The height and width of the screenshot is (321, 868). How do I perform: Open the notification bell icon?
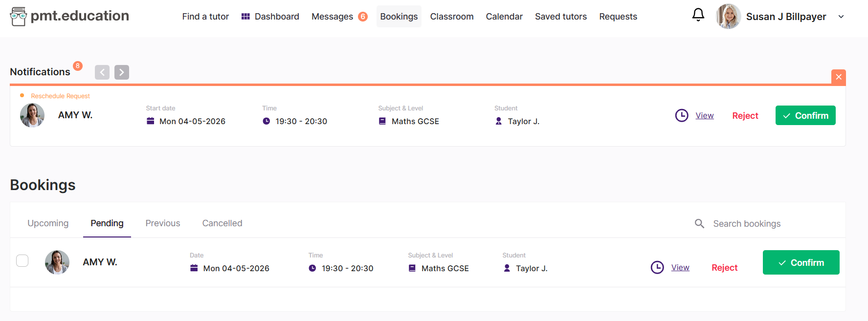click(698, 15)
